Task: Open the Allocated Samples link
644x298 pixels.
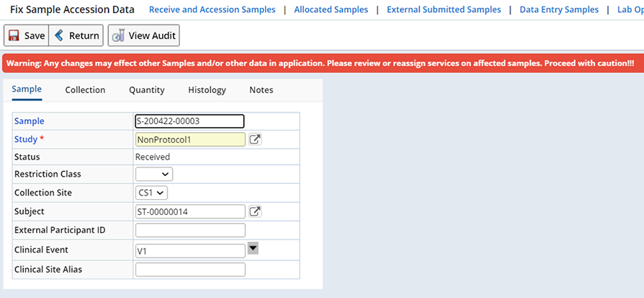Action: point(331,9)
